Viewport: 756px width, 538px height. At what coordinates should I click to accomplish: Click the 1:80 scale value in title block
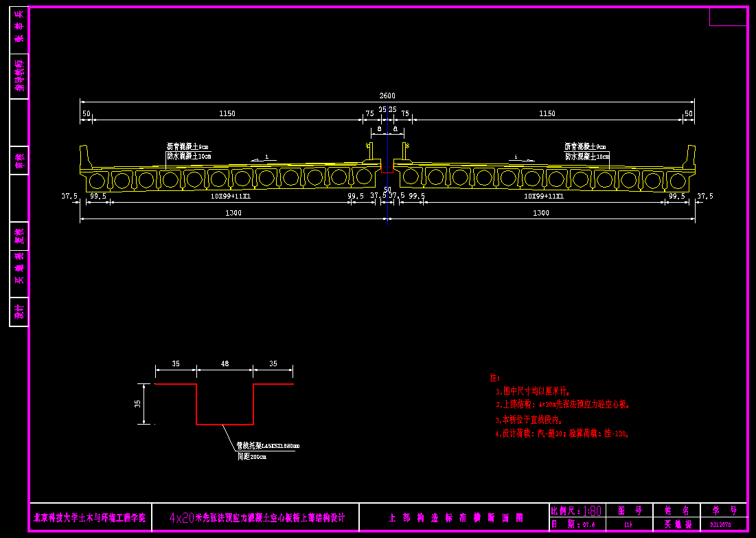tap(591, 511)
